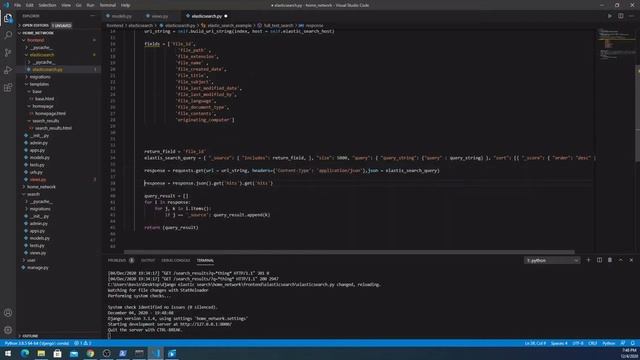The image size is (640, 360).
Task: Click the editor horizontal scrollbar
Action: [x=349, y=252]
